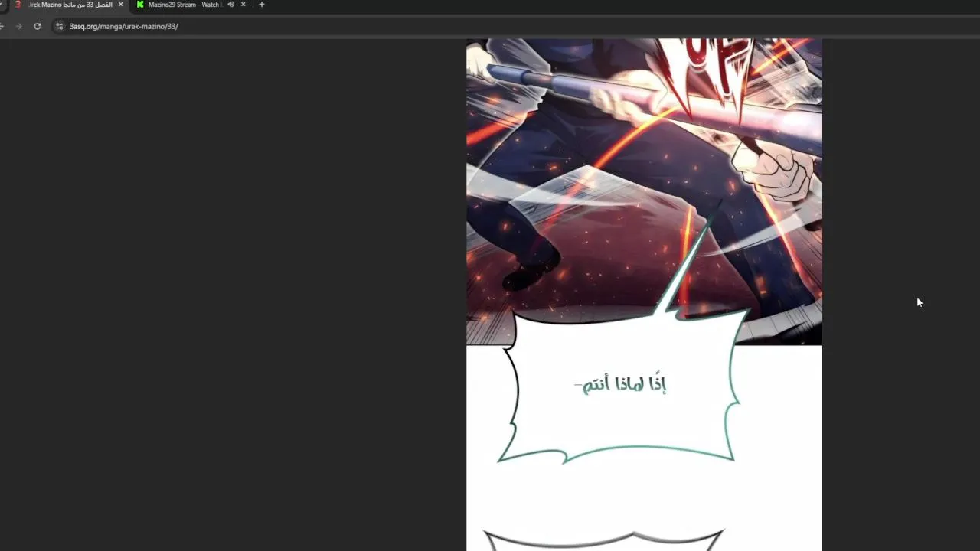Close the Mazino29 Stream tab
Viewport: 980px width, 551px height.
[243, 5]
